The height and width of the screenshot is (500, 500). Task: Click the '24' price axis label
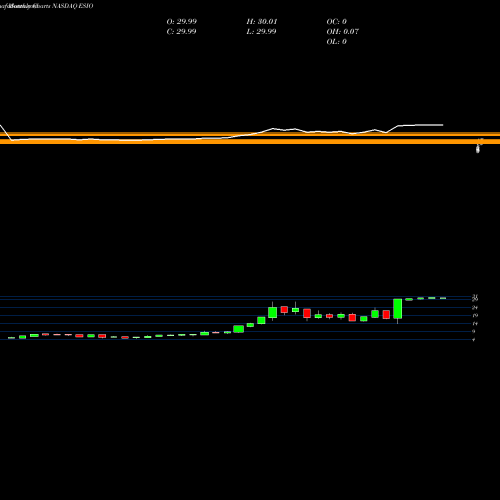pyautogui.click(x=475, y=307)
